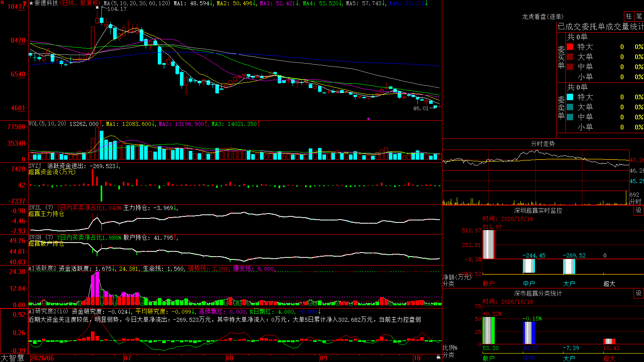Click the 分时走势 intraday panel title
This screenshot has width=644, height=362.
pos(543,144)
